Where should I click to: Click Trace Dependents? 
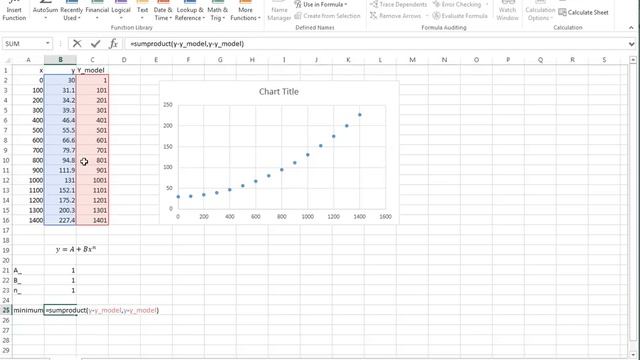(x=398, y=4)
